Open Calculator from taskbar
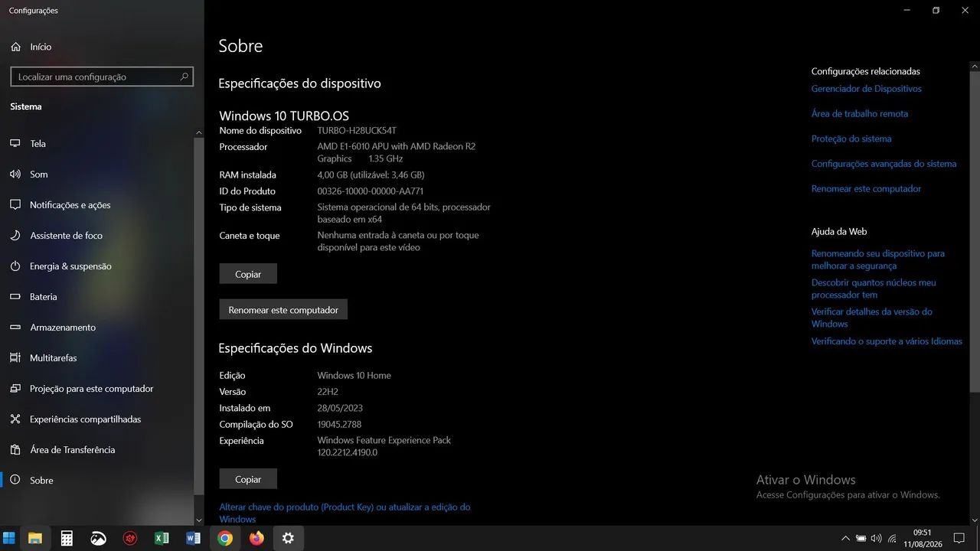The image size is (980, 551). 67,538
